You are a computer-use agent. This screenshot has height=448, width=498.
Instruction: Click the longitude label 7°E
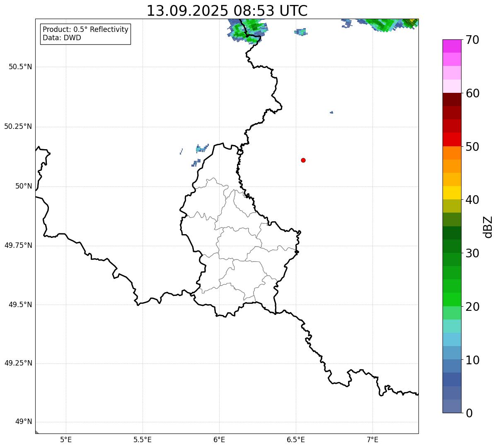372,439
